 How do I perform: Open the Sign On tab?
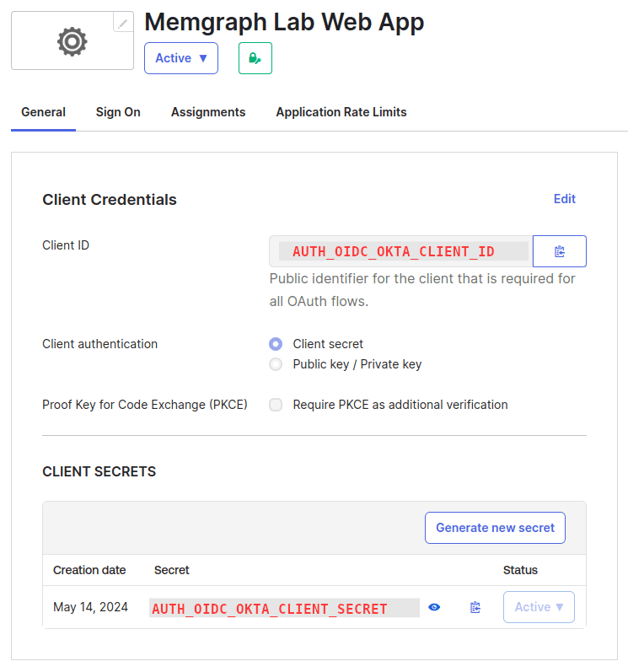coord(118,112)
